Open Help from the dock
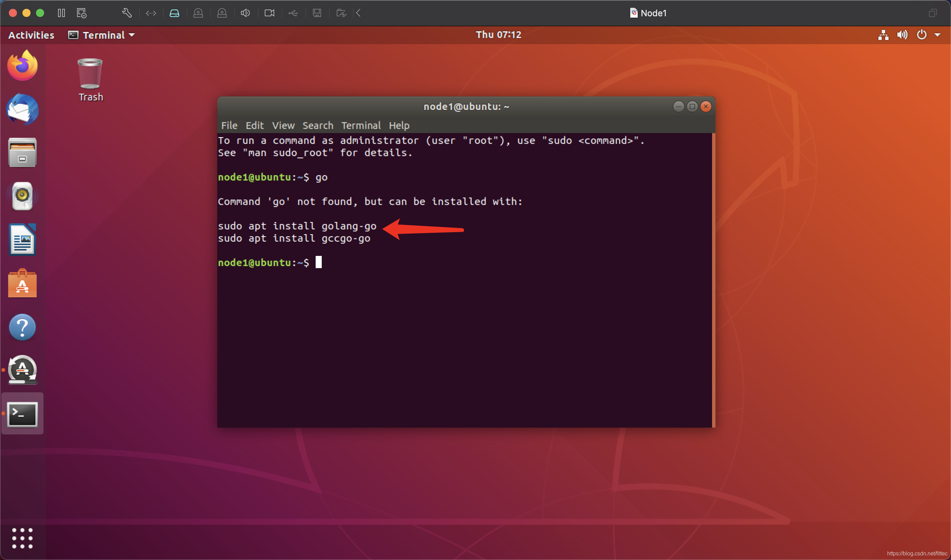951x560 pixels. (x=22, y=327)
